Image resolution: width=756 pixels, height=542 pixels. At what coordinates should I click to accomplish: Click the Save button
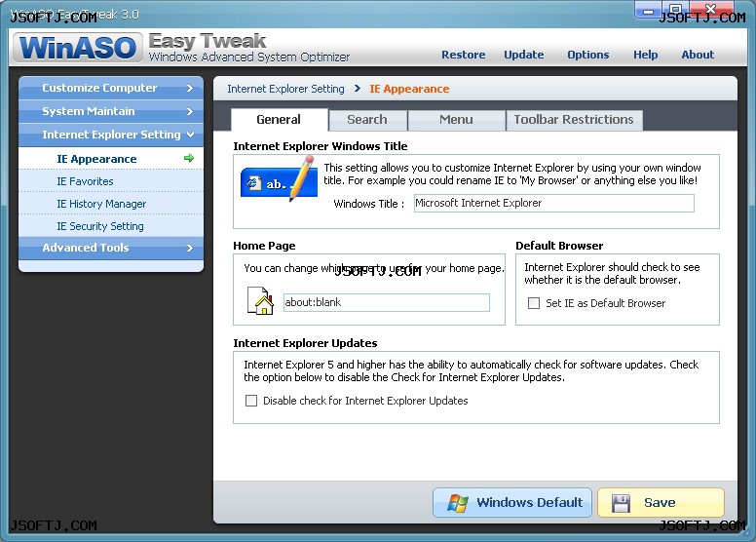tap(661, 502)
